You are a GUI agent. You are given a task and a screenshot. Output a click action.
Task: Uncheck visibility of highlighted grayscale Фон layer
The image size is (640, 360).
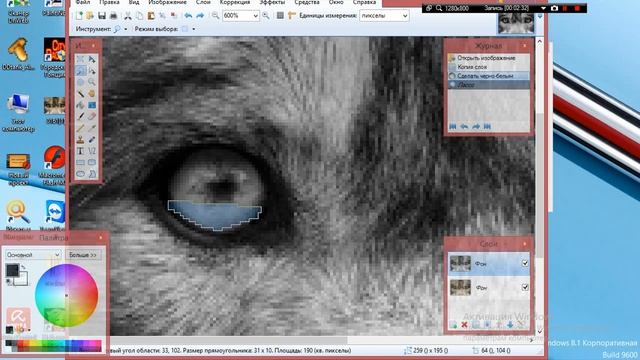pyautogui.click(x=525, y=264)
